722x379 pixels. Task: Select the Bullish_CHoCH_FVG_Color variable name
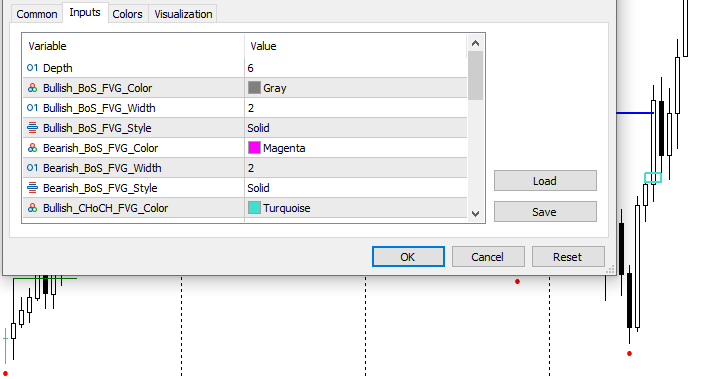(105, 208)
